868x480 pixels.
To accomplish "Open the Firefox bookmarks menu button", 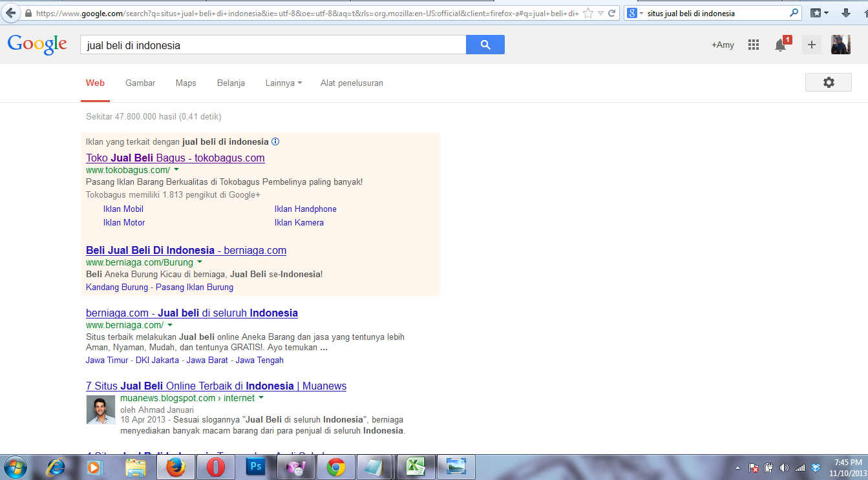I will pyautogui.click(x=820, y=13).
